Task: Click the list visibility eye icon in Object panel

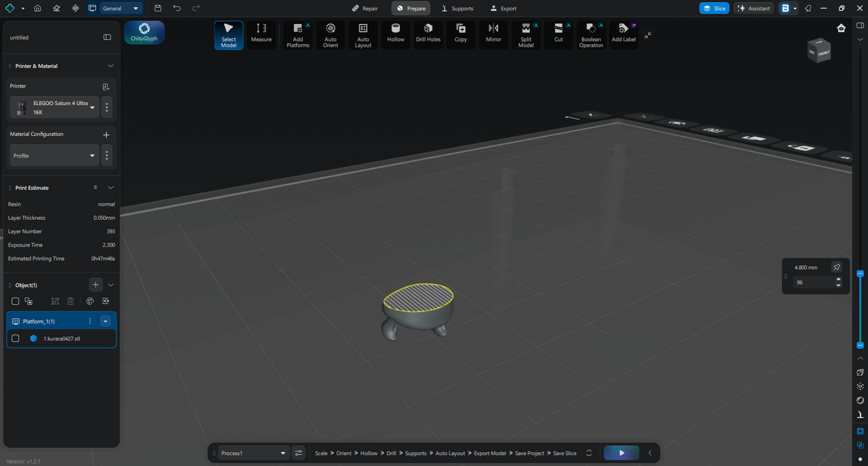Action: 106,301
